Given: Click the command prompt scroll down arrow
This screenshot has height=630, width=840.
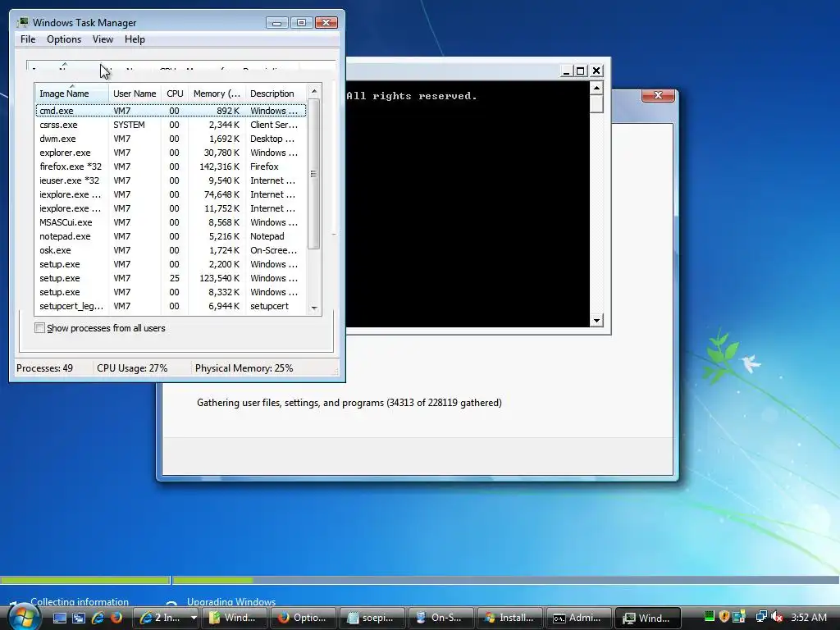Looking at the screenshot, I should (x=596, y=321).
